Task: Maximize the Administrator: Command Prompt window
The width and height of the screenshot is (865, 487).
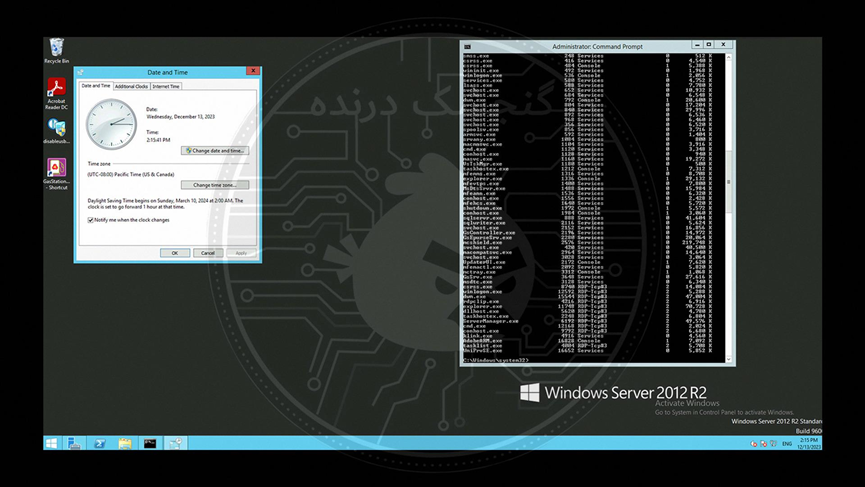Action: coord(709,45)
